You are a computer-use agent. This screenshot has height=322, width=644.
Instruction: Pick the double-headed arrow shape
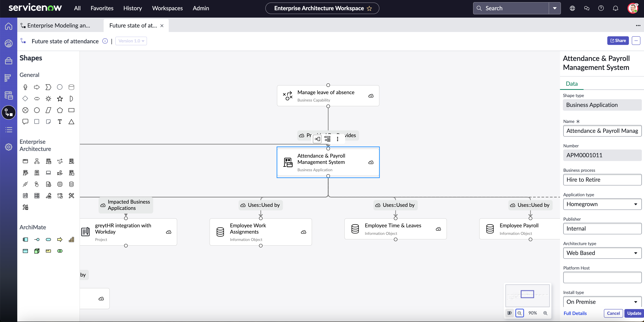point(37,99)
